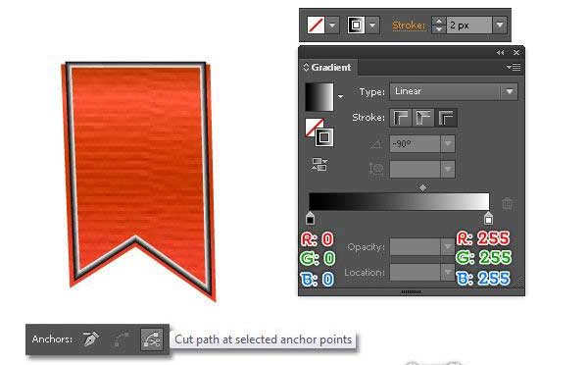
Task: Open the gradient presets dropdown arrow
Action: coord(340,96)
